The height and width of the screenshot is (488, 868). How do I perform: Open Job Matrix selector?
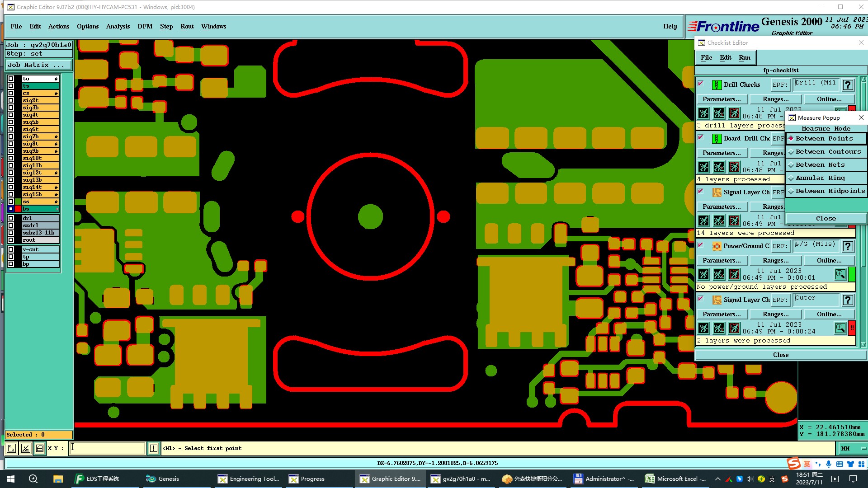38,65
